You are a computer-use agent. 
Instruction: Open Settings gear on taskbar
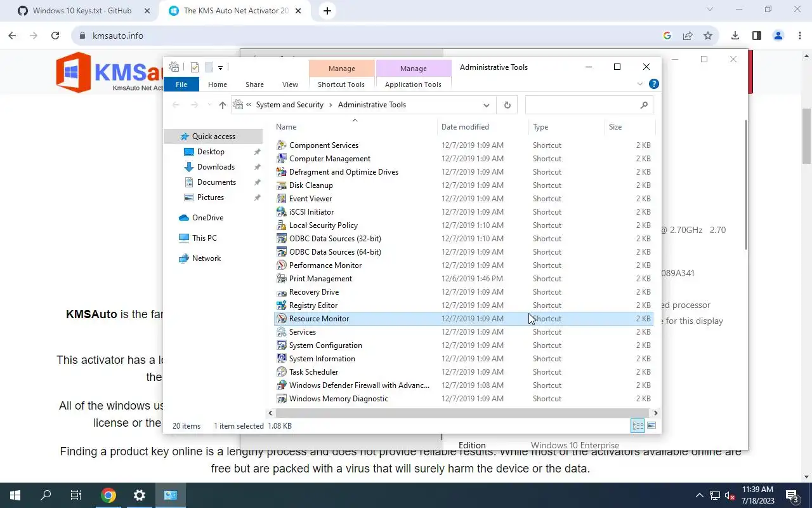[140, 495]
